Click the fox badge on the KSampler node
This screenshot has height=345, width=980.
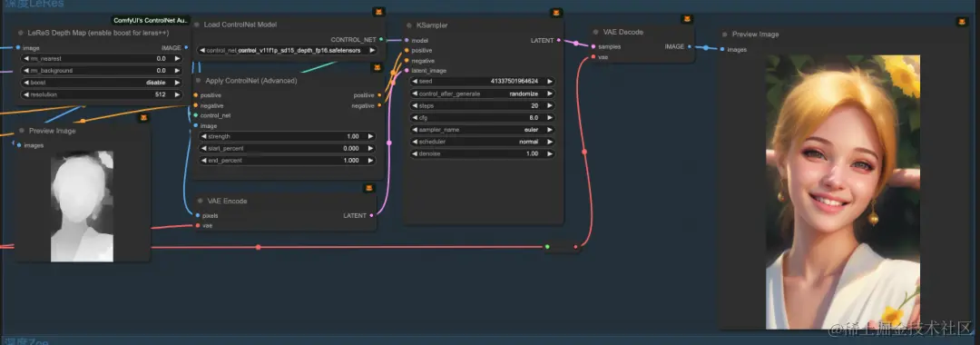[x=556, y=13]
